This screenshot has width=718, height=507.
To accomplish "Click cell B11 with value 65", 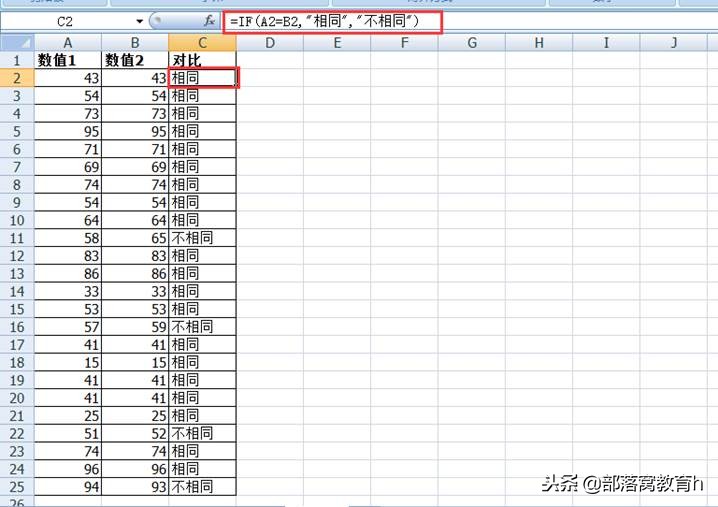I will coord(135,238).
